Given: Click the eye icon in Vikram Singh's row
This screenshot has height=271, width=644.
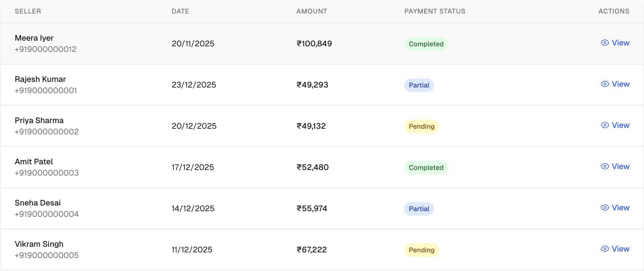Looking at the screenshot, I should tap(605, 249).
